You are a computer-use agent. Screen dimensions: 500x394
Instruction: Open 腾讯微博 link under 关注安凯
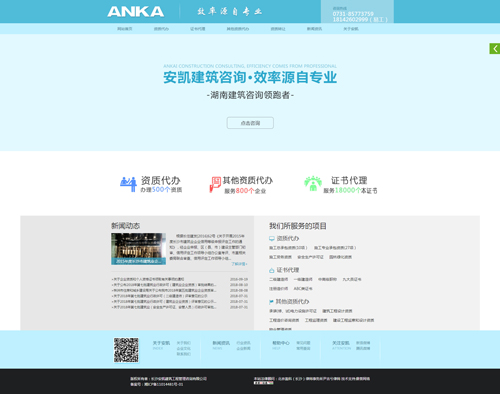(x=363, y=349)
